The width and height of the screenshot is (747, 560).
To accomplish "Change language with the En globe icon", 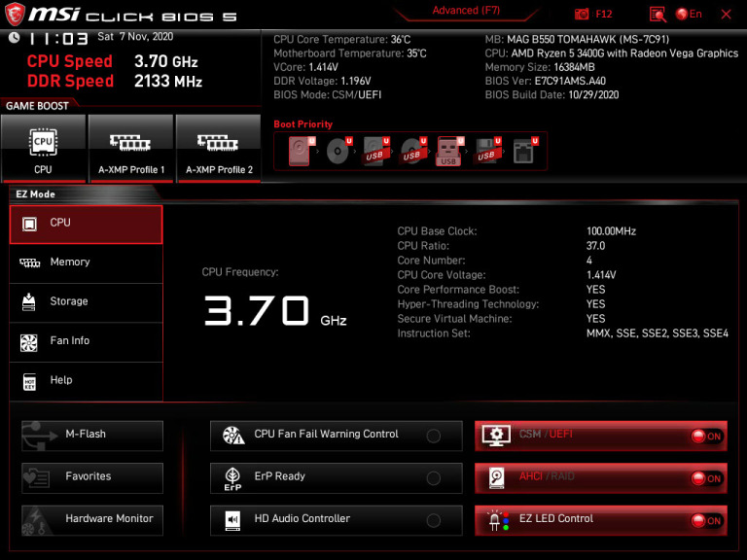I will point(689,14).
